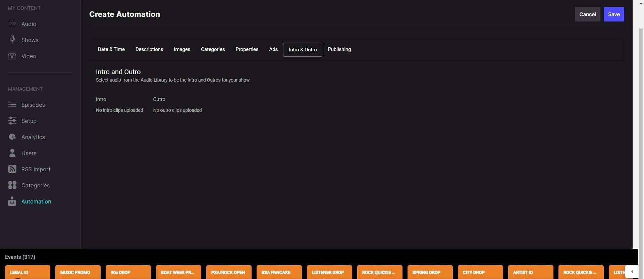Open the Publishing tab
Image resolution: width=644 pixels, height=279 pixels.
339,49
